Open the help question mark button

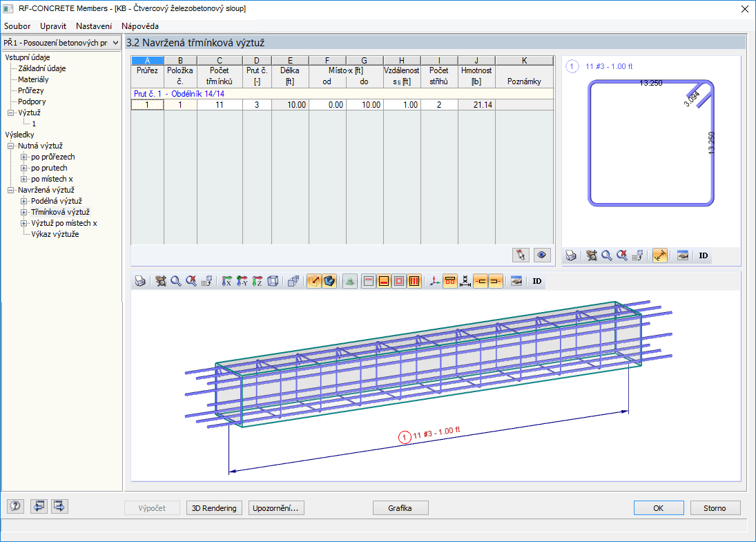point(15,506)
